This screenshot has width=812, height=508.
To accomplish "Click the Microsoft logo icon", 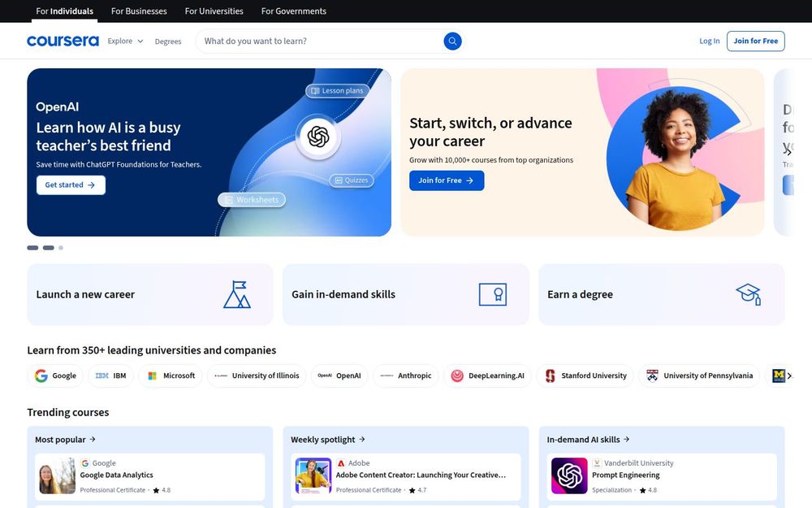I will (x=153, y=376).
